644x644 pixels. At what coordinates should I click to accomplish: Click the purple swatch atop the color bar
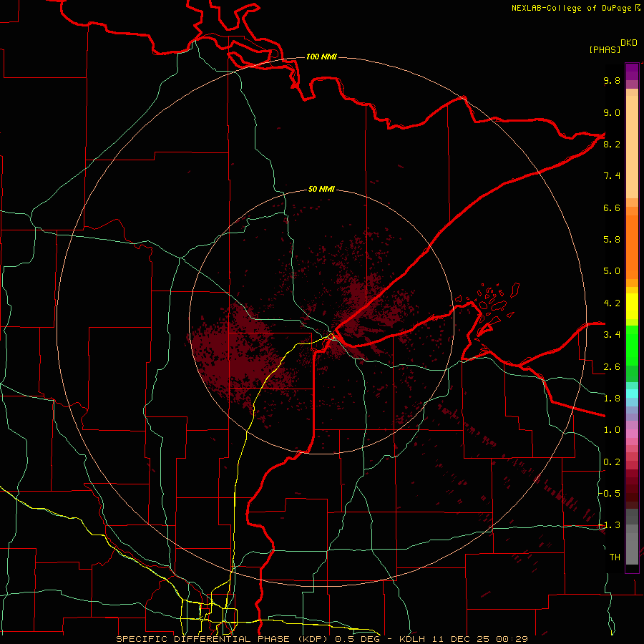(632, 72)
